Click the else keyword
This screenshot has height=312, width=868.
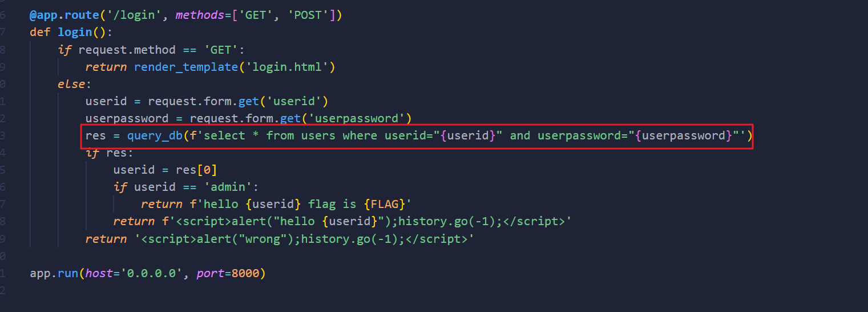click(x=71, y=84)
